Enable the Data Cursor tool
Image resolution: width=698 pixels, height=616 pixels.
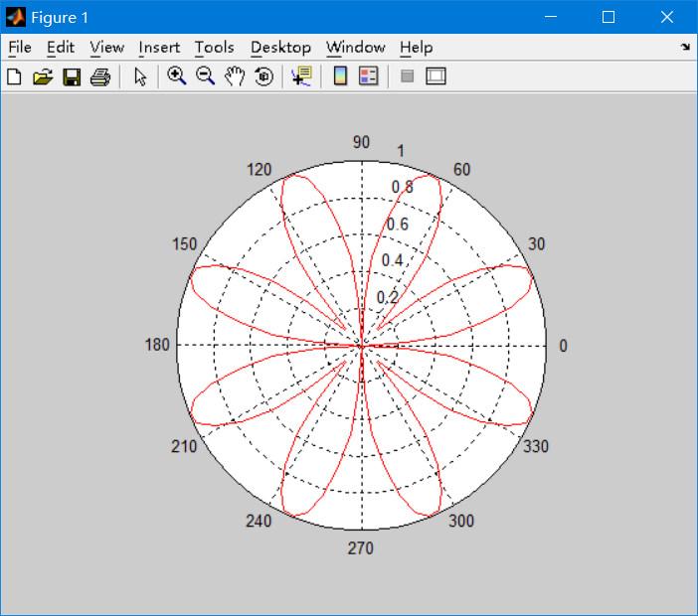pos(302,77)
